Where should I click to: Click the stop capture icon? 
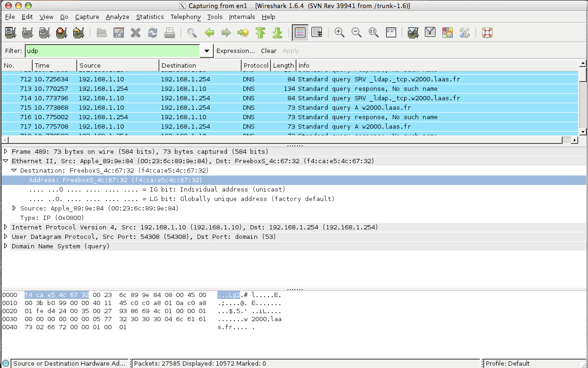(x=61, y=33)
